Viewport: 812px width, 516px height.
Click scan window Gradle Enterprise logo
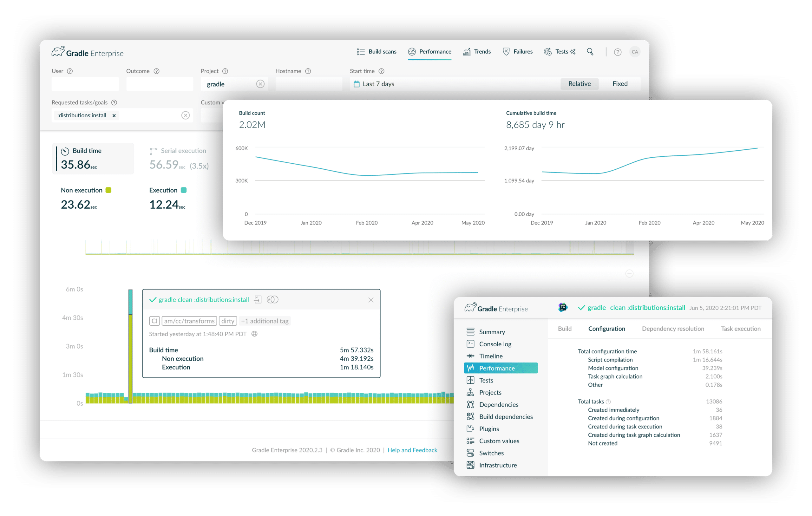(x=496, y=308)
